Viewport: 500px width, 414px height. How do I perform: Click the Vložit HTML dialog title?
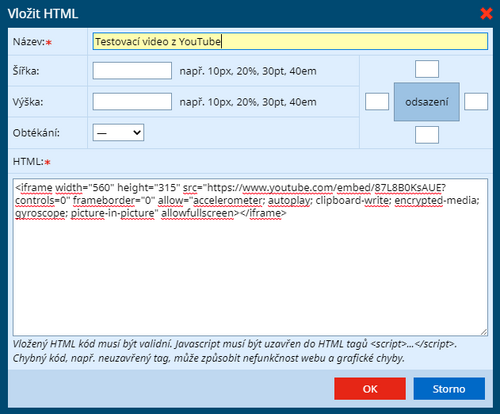tap(43, 14)
